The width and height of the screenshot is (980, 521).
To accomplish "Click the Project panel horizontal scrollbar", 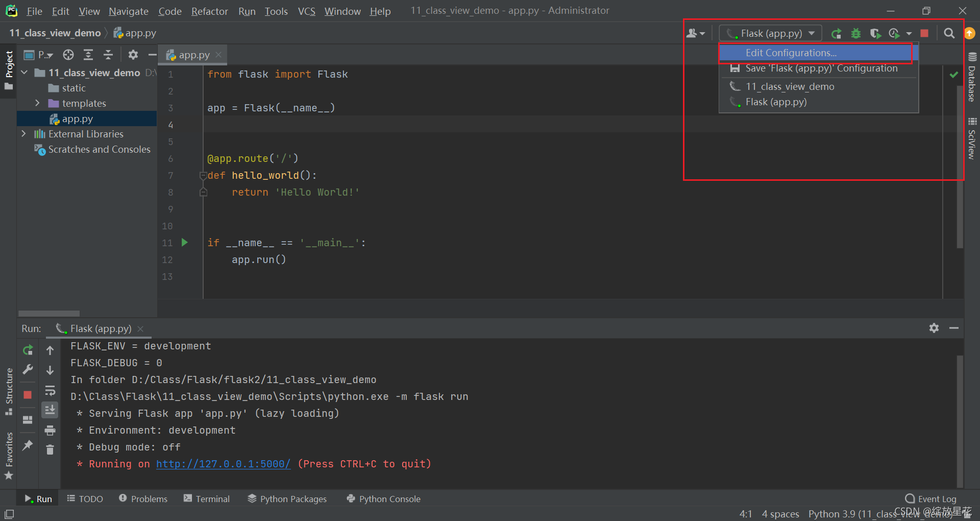I will click(49, 313).
